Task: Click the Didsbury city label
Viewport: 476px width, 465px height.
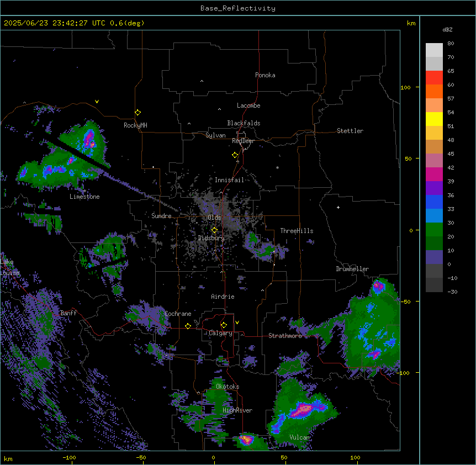Action: point(211,238)
